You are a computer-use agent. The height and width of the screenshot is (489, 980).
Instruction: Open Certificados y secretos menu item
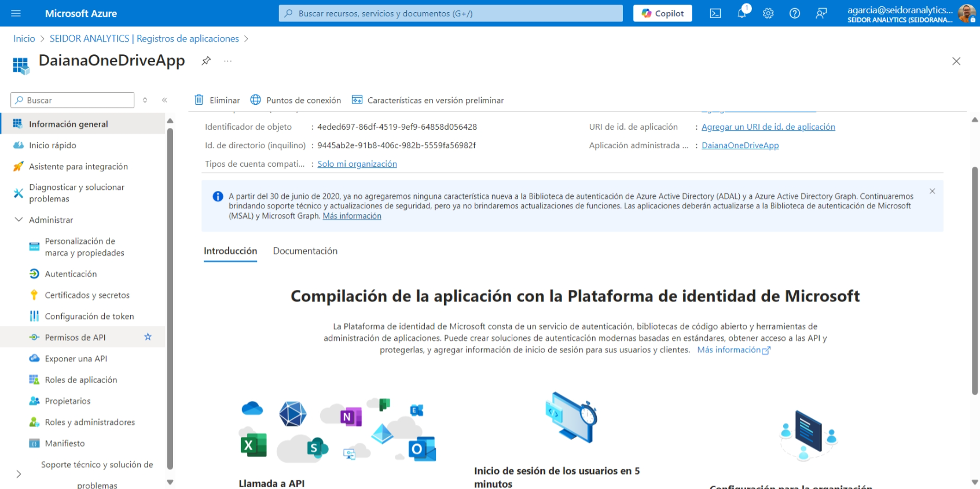coord(87,295)
